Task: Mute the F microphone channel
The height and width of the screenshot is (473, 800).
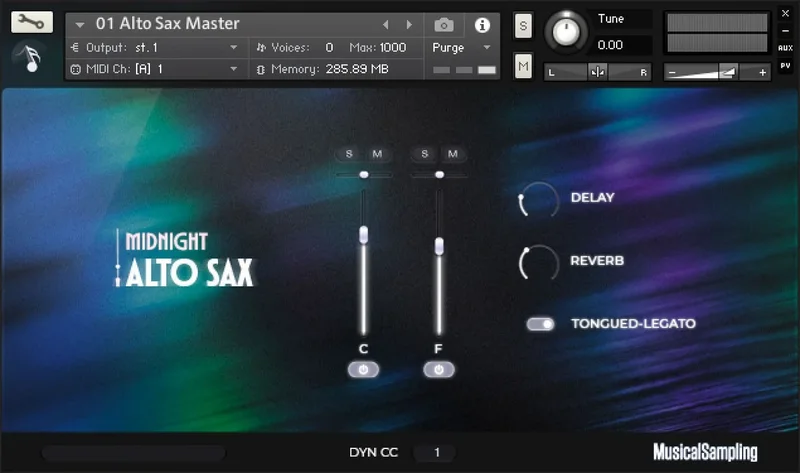Action: click(x=453, y=154)
